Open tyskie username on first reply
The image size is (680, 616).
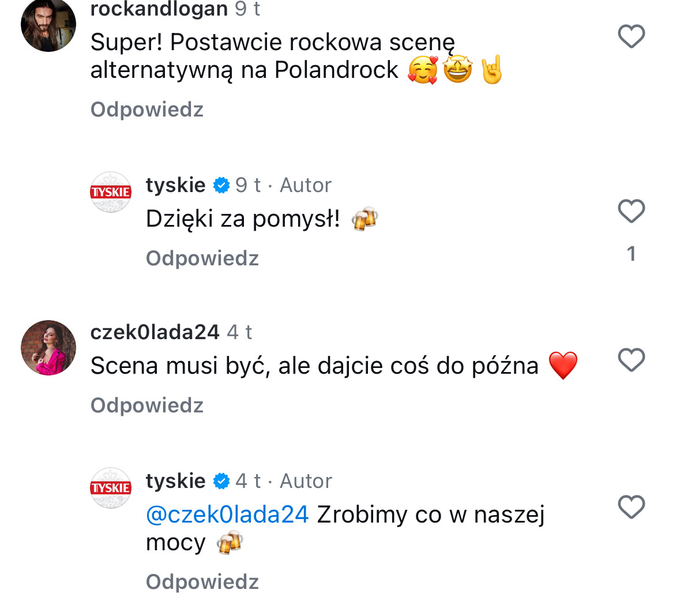[x=175, y=185]
